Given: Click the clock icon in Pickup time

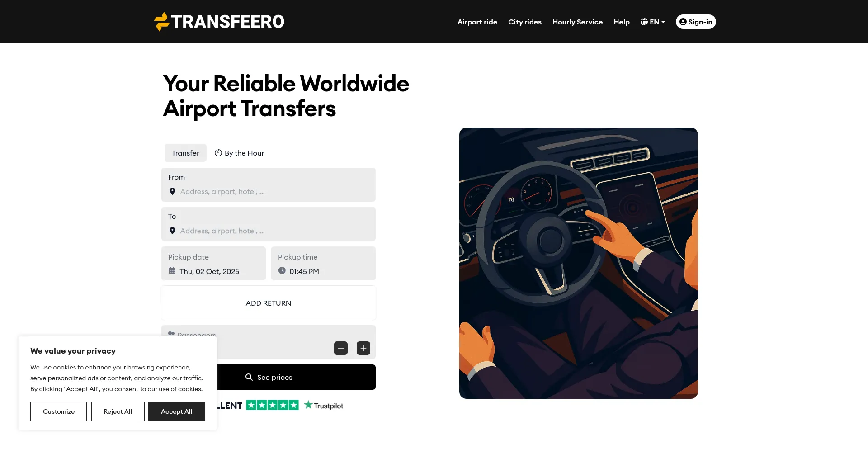Looking at the screenshot, I should click(282, 270).
